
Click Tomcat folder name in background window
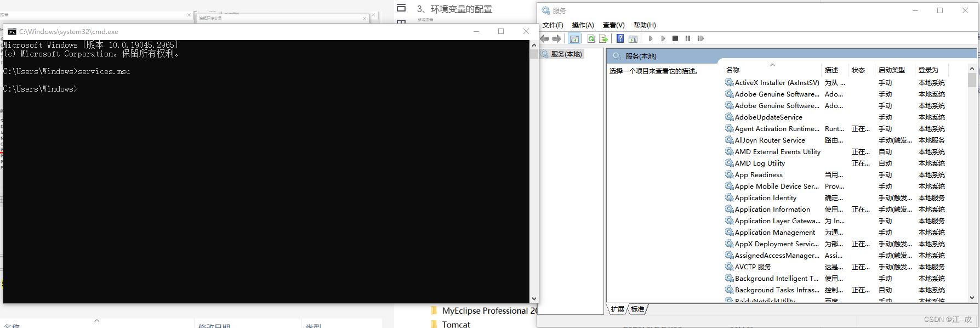click(456, 324)
